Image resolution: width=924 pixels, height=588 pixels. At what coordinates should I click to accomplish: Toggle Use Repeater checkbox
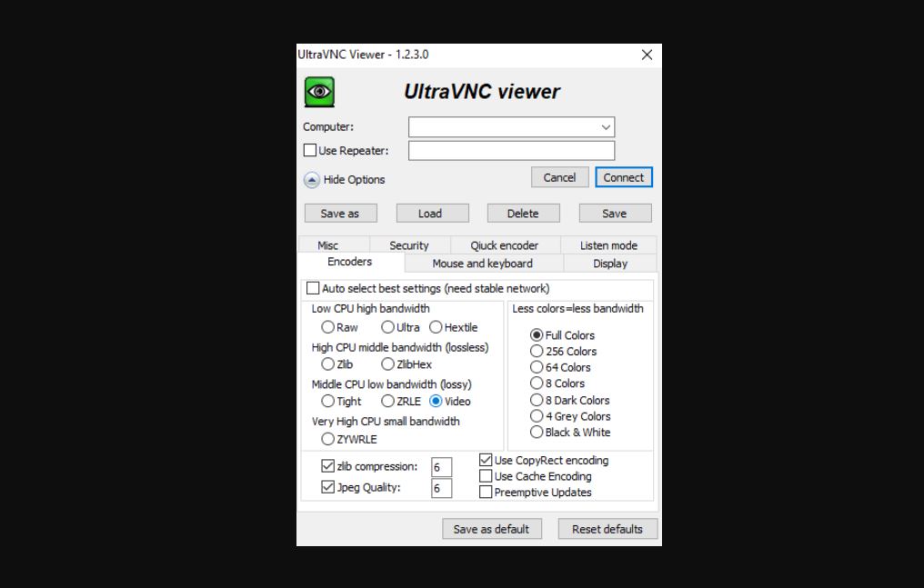point(309,150)
